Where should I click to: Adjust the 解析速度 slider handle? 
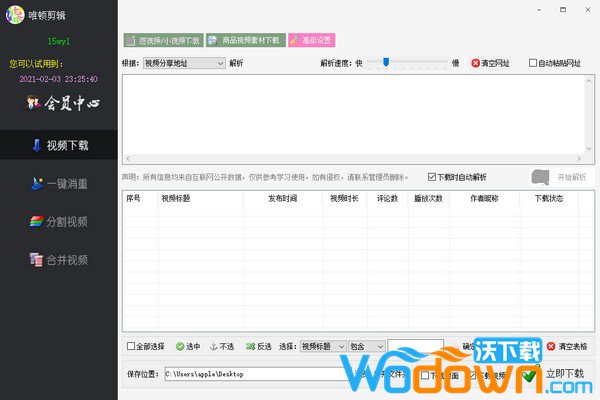coord(386,62)
